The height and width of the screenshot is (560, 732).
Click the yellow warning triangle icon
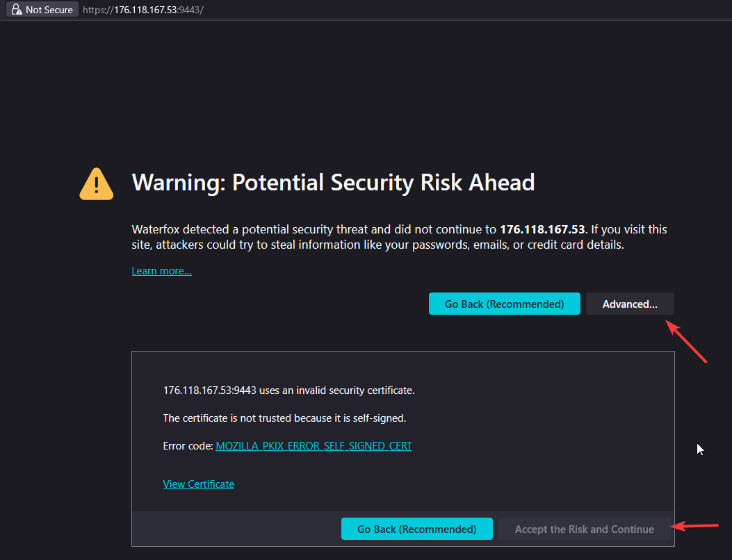(x=97, y=184)
